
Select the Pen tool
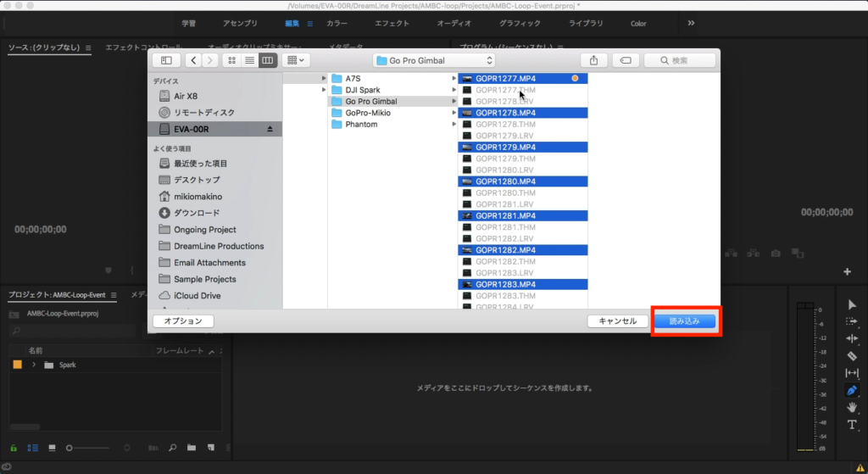coord(852,390)
